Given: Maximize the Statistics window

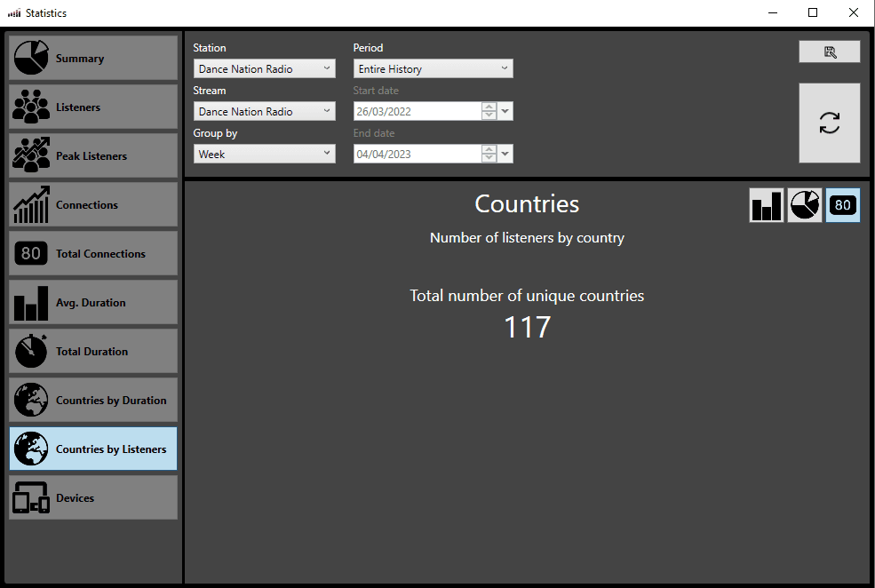Looking at the screenshot, I should tap(813, 12).
